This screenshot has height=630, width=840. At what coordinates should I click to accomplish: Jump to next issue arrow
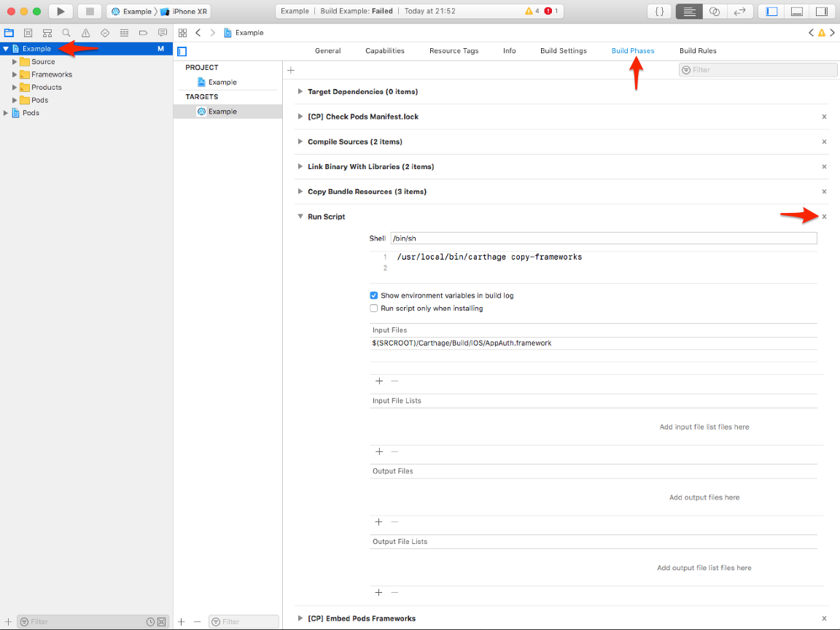click(x=832, y=33)
